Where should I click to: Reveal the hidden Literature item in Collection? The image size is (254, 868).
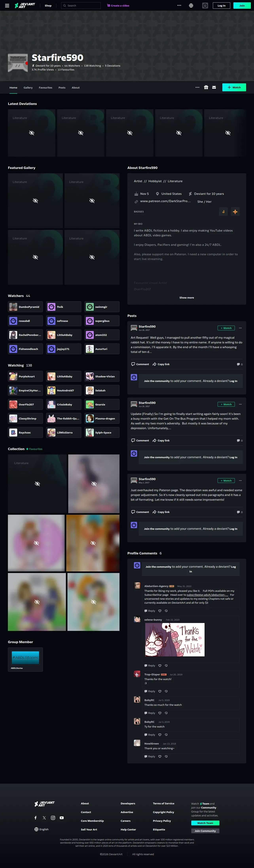point(37,484)
